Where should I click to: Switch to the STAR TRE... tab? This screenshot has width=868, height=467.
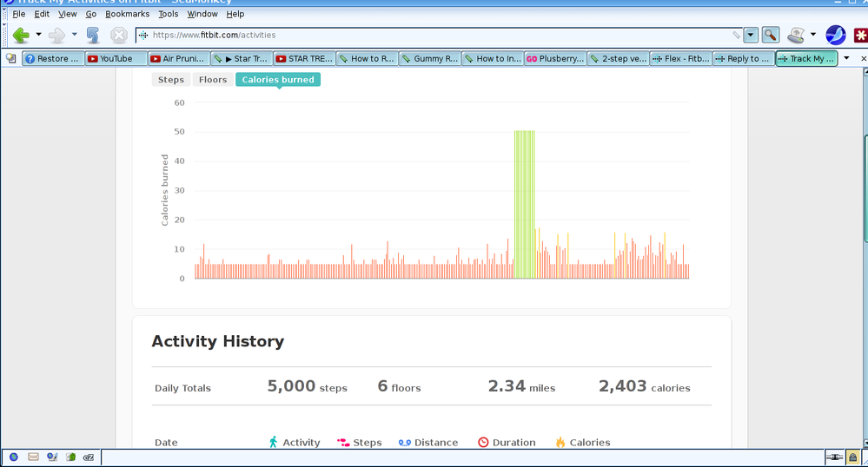[304, 58]
